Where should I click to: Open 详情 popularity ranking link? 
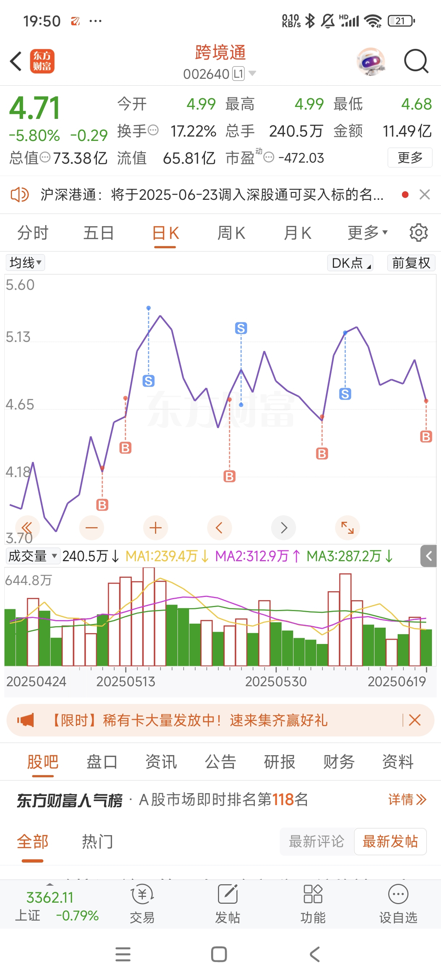[407, 800]
